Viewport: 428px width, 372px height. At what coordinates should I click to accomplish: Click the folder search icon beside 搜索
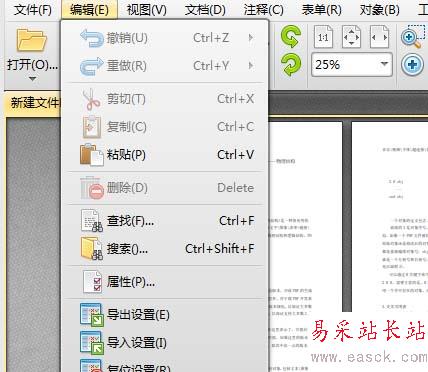click(92, 249)
